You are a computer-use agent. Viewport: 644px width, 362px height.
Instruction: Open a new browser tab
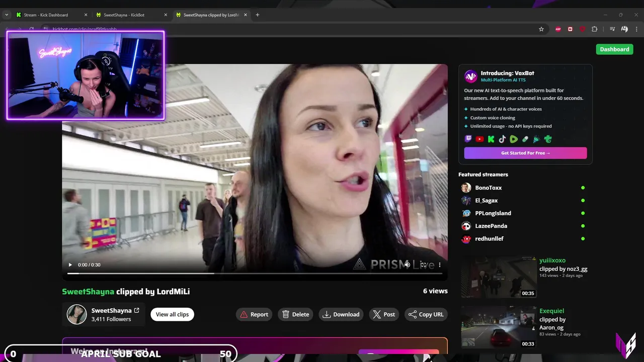pos(257,15)
